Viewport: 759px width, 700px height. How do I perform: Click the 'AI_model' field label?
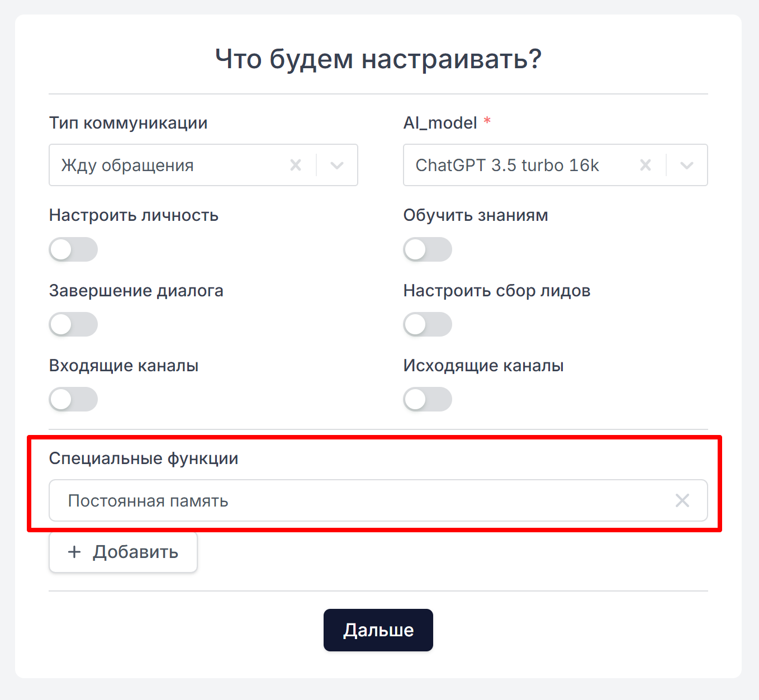pyautogui.click(x=440, y=123)
